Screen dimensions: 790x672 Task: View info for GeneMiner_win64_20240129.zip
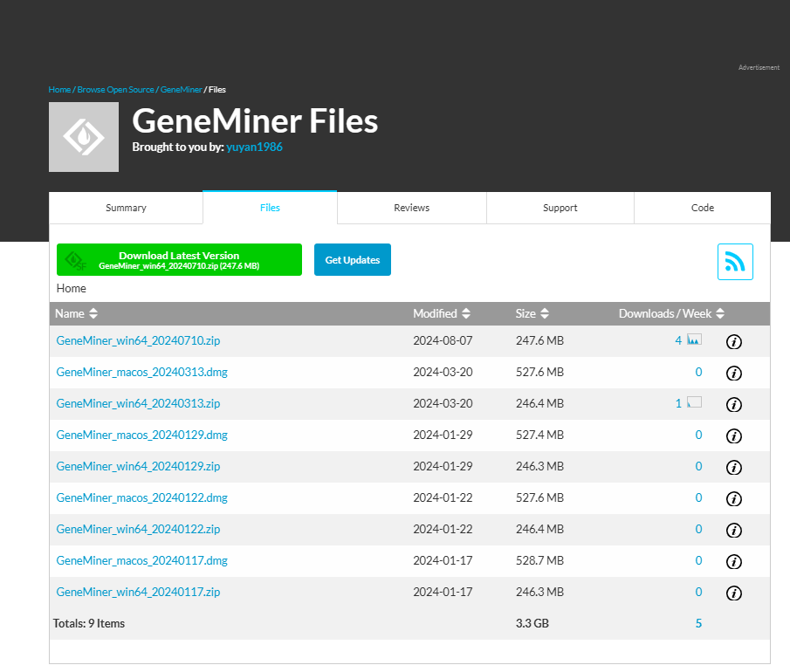coord(733,468)
